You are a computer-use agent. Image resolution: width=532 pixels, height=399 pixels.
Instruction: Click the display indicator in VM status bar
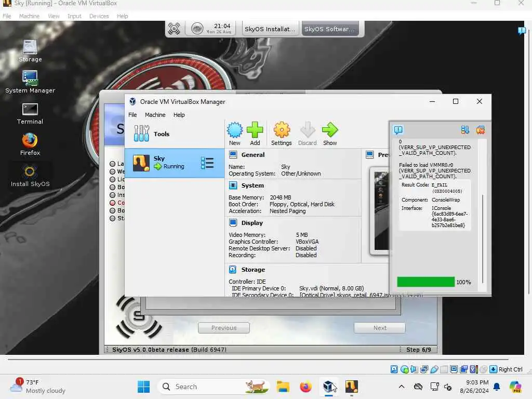[x=454, y=369]
